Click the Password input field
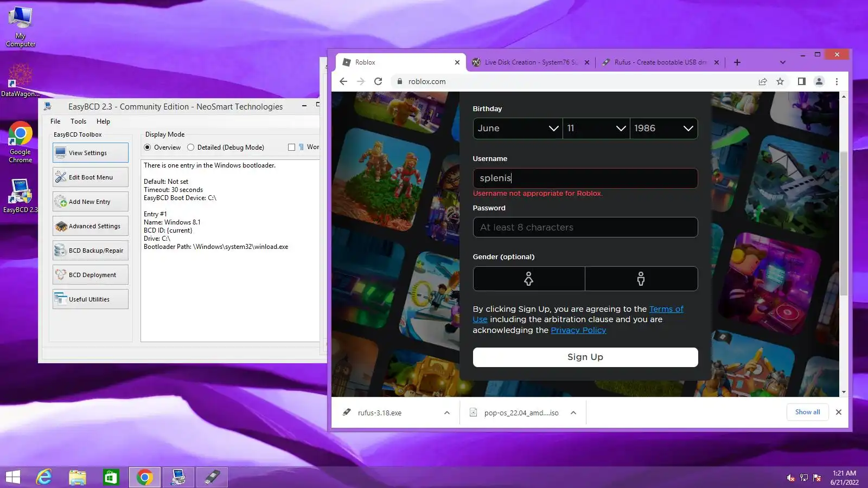 [585, 228]
